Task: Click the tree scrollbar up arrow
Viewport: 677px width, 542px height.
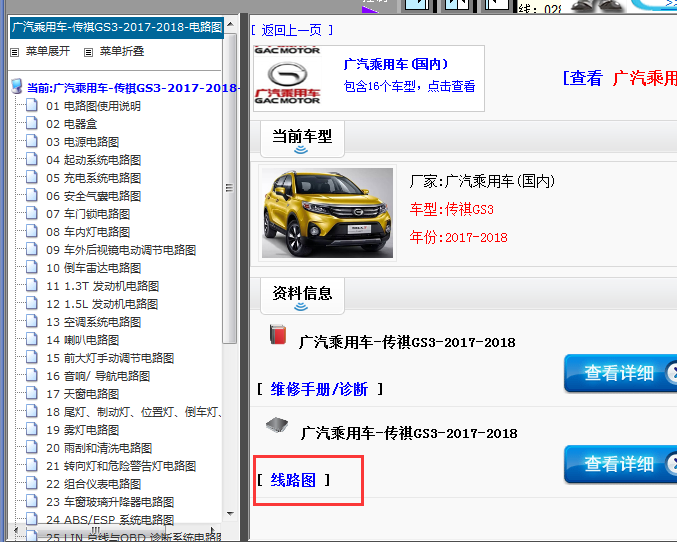Action: click(x=230, y=24)
